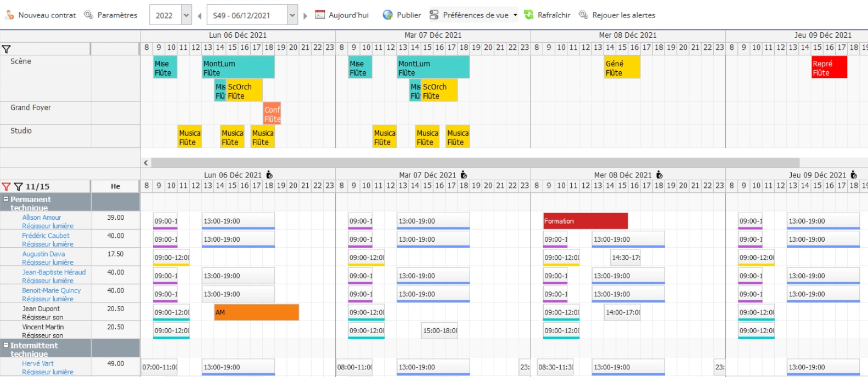Click icon beside lower Lun 06 Déc 2021
The image size is (868, 377).
[269, 175]
